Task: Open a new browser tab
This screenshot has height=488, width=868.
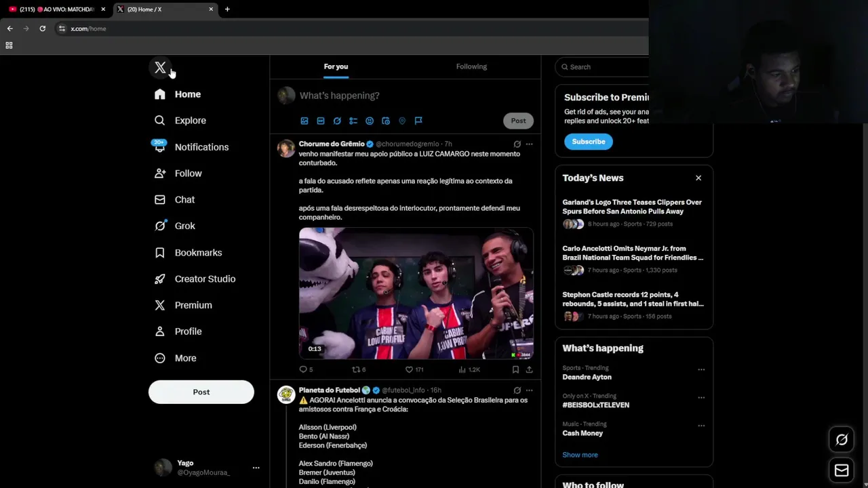Action: (x=227, y=9)
